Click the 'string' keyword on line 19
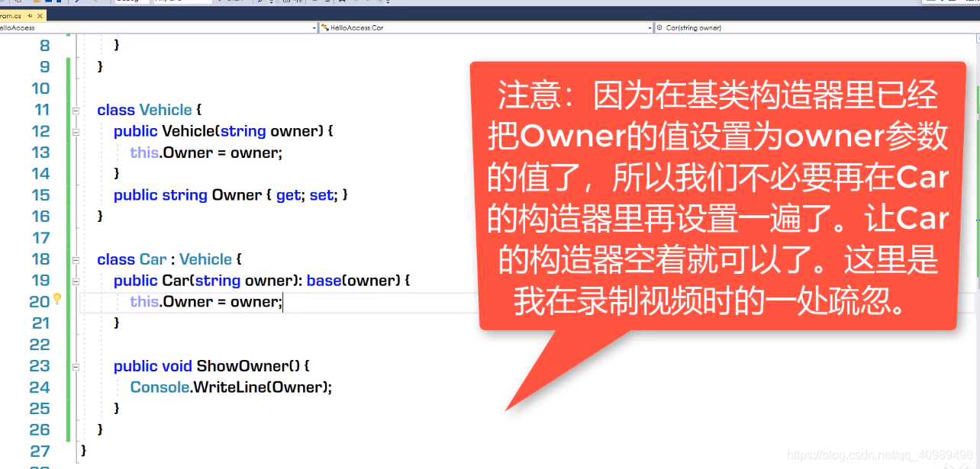This screenshot has width=980, height=469. coord(218,281)
